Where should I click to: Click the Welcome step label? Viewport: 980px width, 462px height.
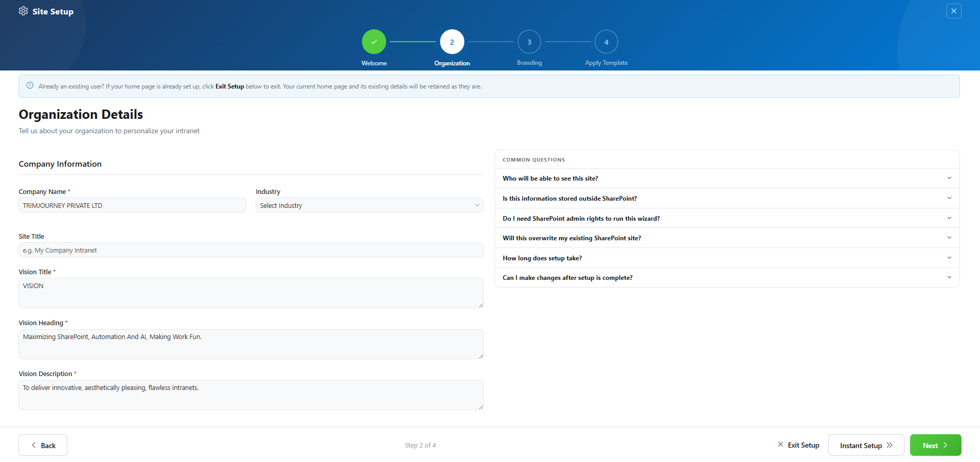pos(374,63)
